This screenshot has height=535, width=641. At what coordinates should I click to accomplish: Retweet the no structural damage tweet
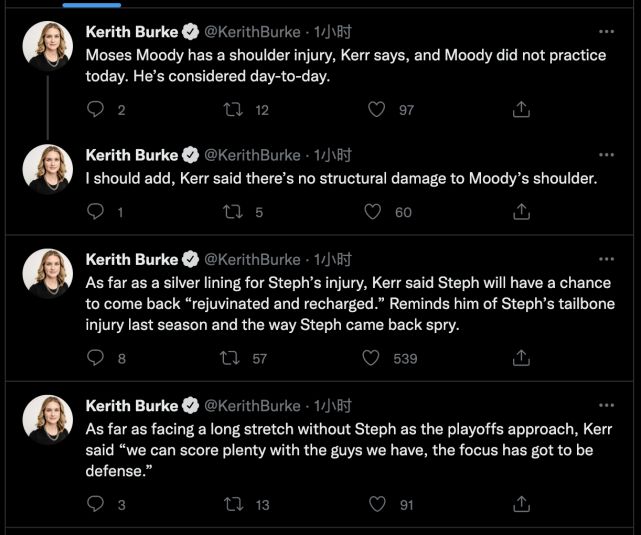tap(232, 211)
